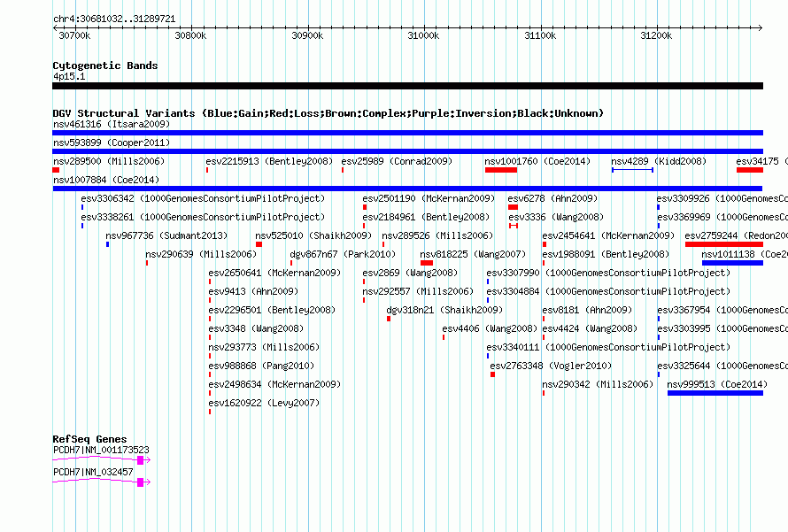Click the nsv290639 (Mills2006) label
The height and width of the screenshot is (532, 788).
click(201, 254)
